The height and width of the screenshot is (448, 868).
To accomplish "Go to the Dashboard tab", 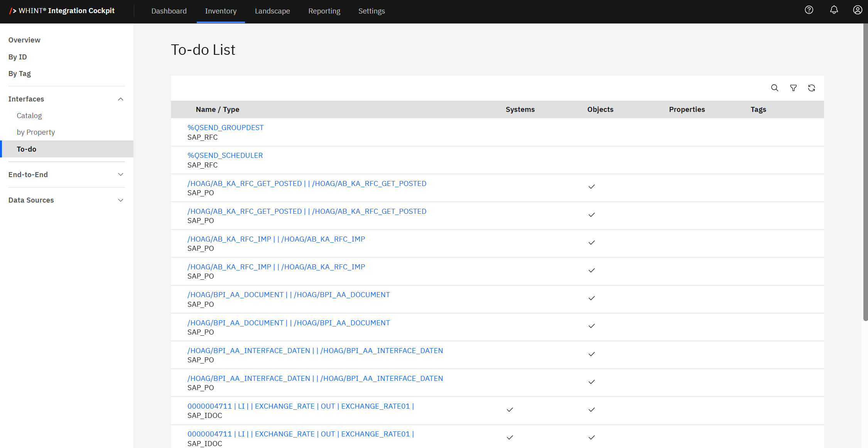I will (x=169, y=11).
